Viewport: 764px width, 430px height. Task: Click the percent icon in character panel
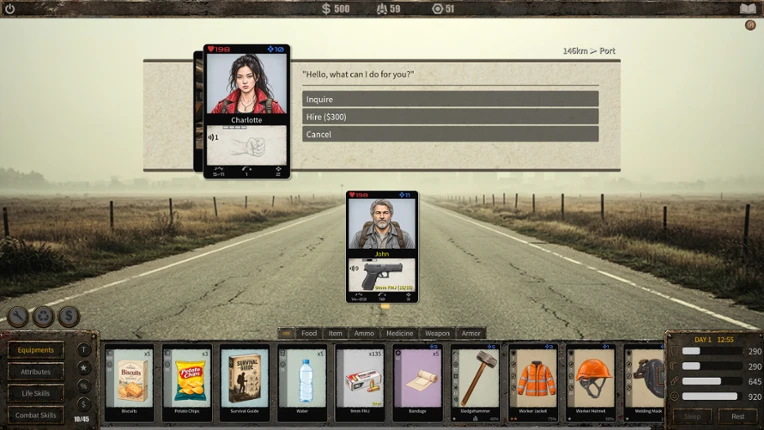84,386
